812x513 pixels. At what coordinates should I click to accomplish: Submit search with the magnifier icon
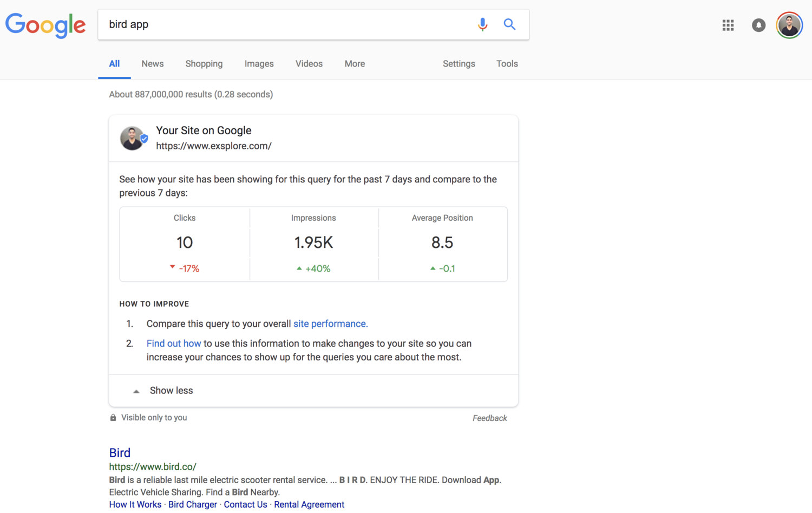pos(509,24)
